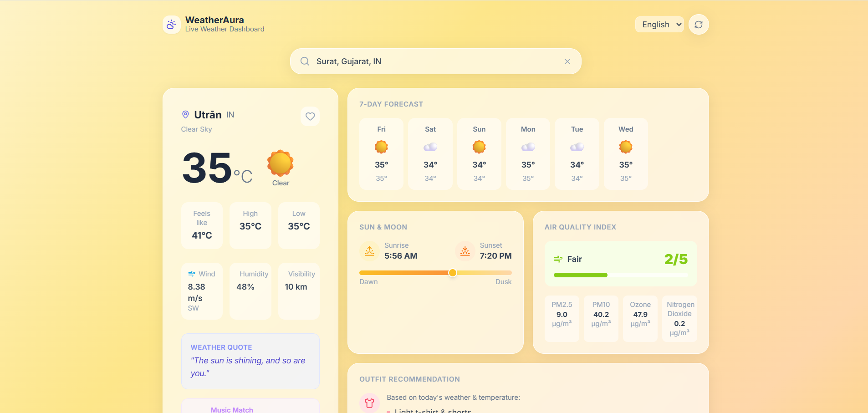Toggle the favorite heart for Utrān
868x413 pixels.
click(x=310, y=117)
